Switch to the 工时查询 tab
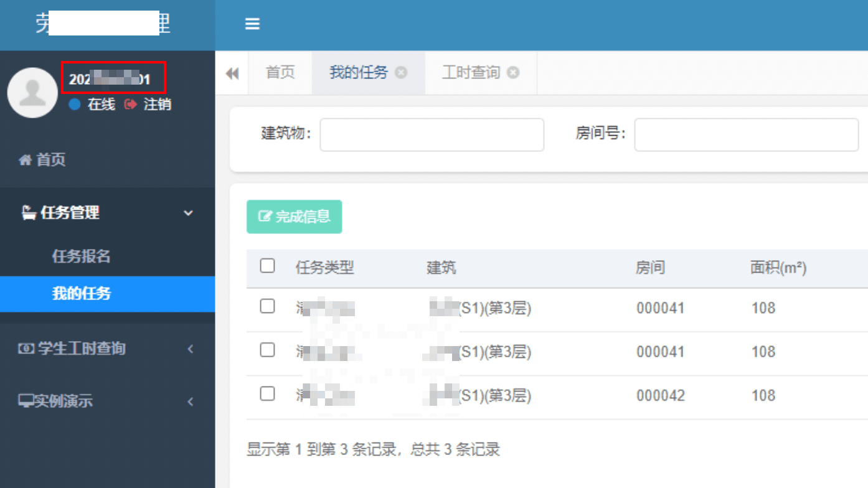 [471, 73]
